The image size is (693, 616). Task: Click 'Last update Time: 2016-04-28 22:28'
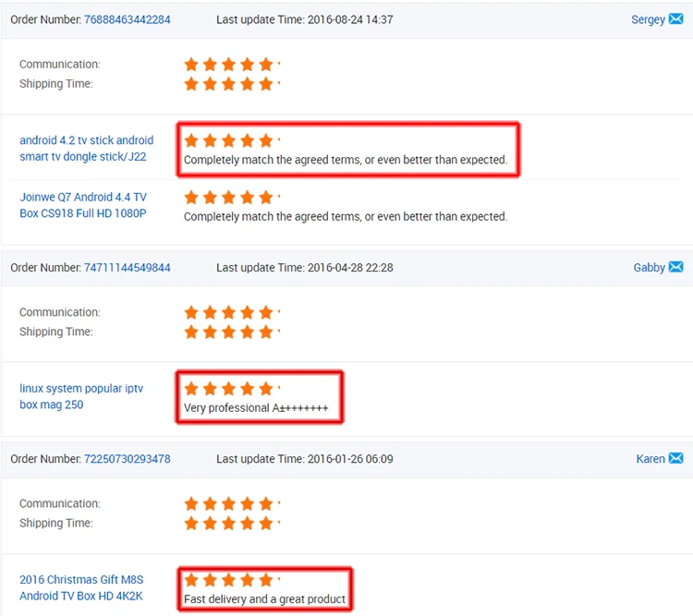[x=305, y=267]
